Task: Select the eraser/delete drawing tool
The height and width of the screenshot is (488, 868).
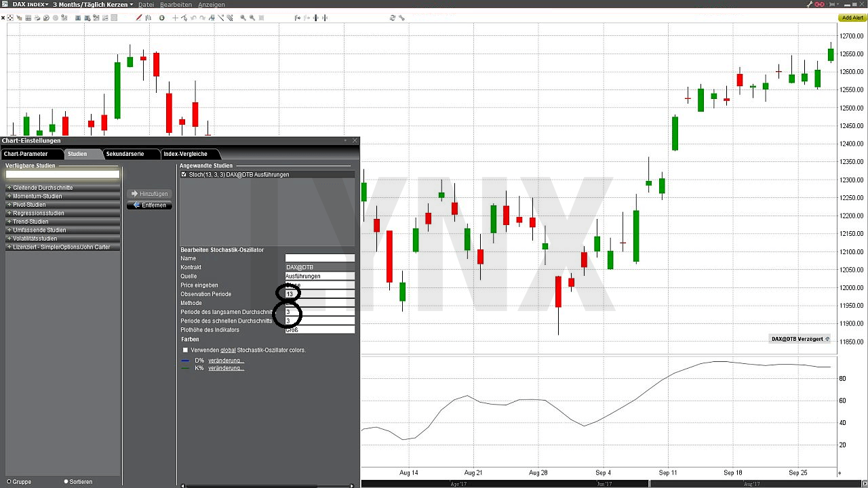Action: [212, 18]
